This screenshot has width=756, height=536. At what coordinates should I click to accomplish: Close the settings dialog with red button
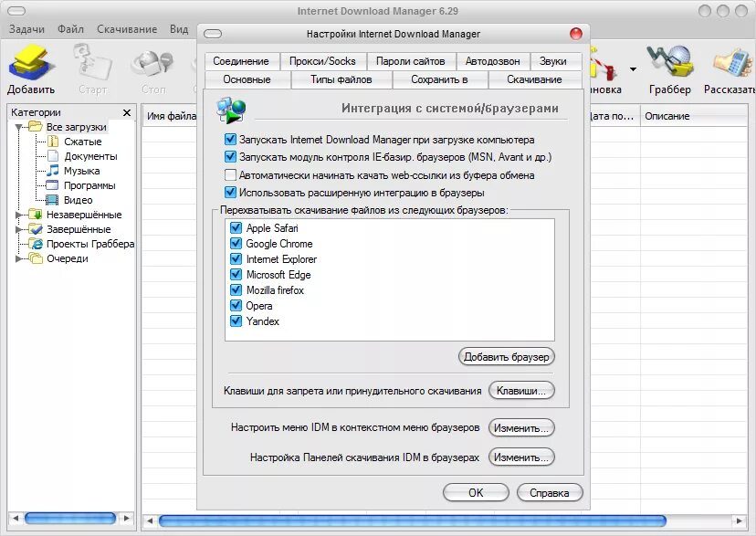[576, 34]
